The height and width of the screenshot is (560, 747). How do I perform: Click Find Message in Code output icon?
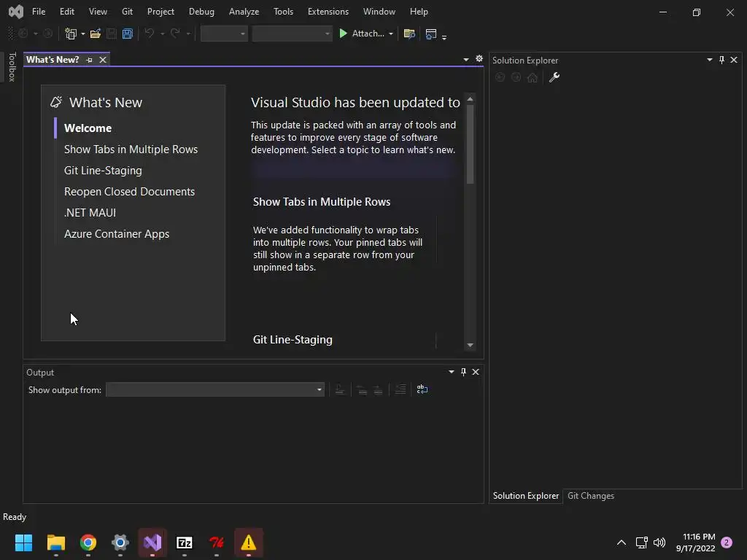(340, 389)
